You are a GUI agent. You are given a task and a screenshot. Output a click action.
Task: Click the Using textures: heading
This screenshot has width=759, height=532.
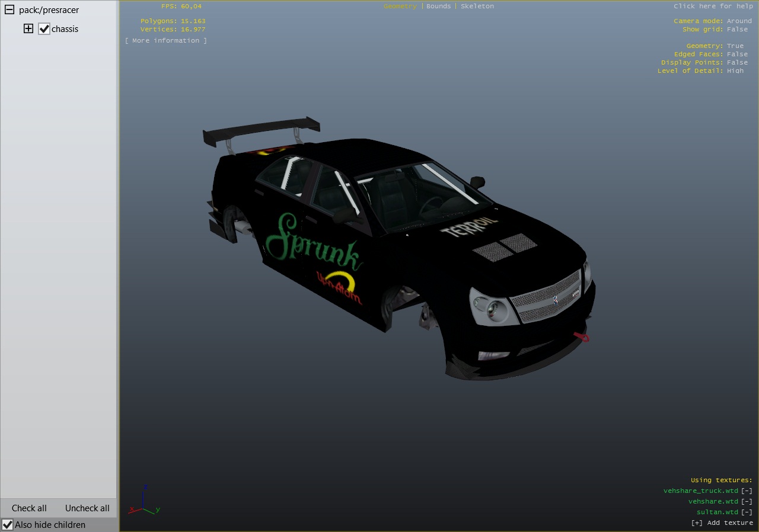[x=722, y=480]
